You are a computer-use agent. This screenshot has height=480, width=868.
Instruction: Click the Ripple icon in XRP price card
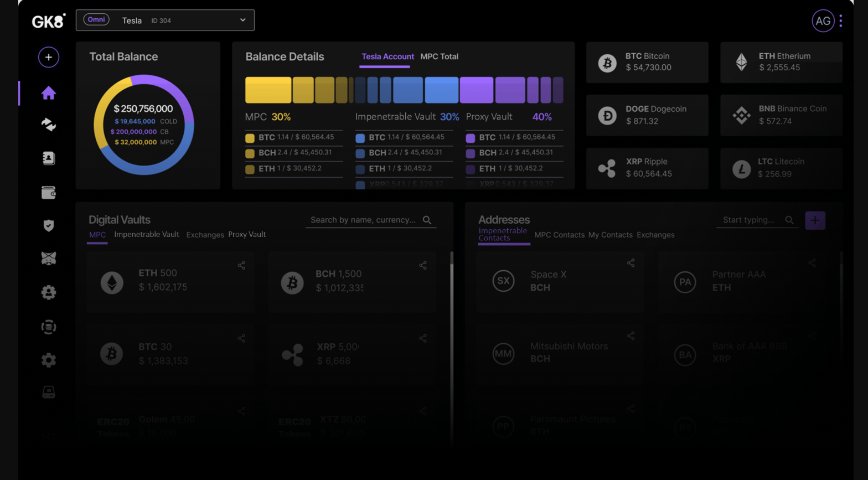click(607, 168)
